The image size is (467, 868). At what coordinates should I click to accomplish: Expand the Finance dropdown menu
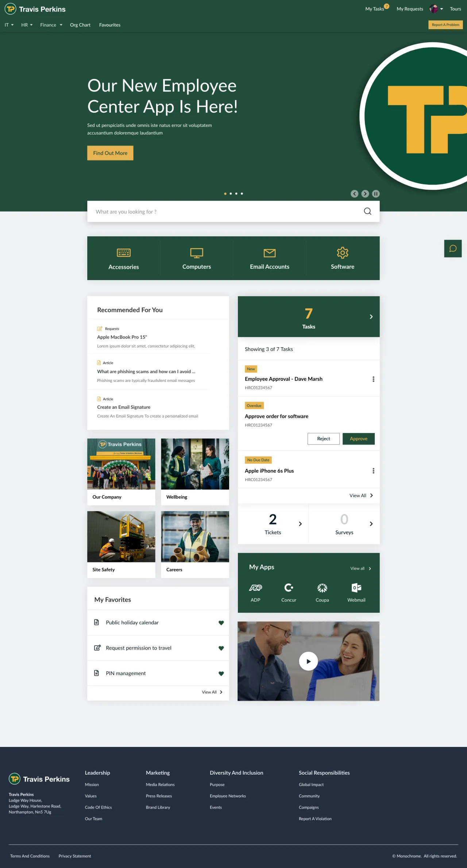pos(51,25)
